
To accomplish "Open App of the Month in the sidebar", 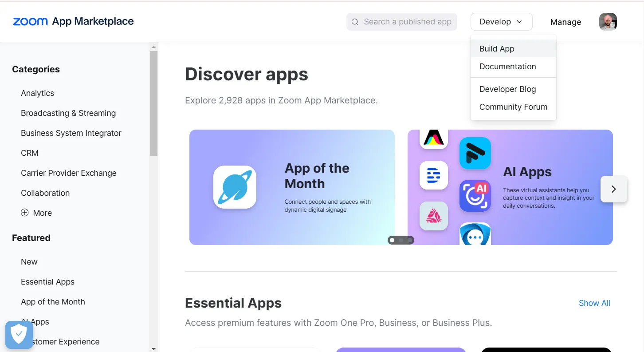I will (53, 302).
